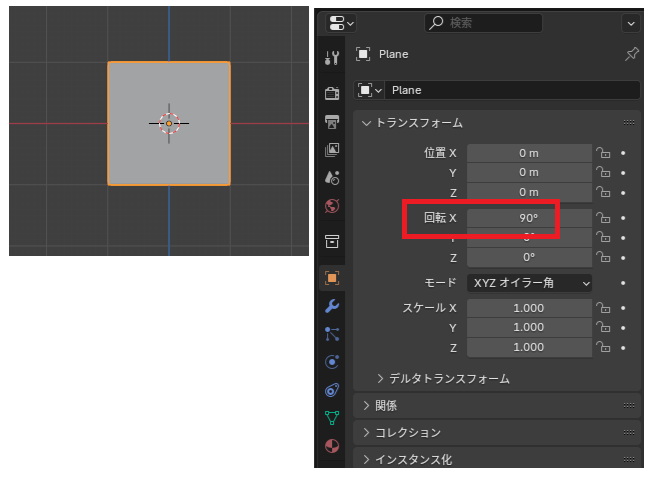The width and height of the screenshot is (652, 479).
Task: Toggle the lock for 位置 Z
Action: (x=603, y=192)
